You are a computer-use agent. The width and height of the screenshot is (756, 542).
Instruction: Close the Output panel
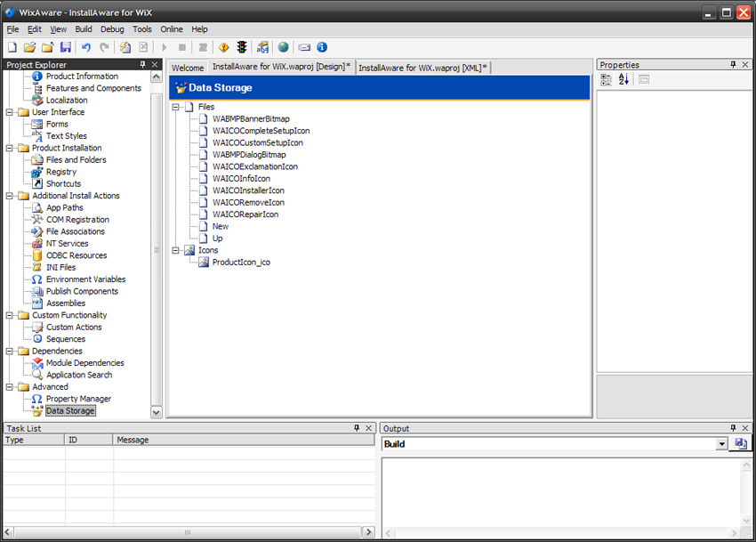[745, 428]
